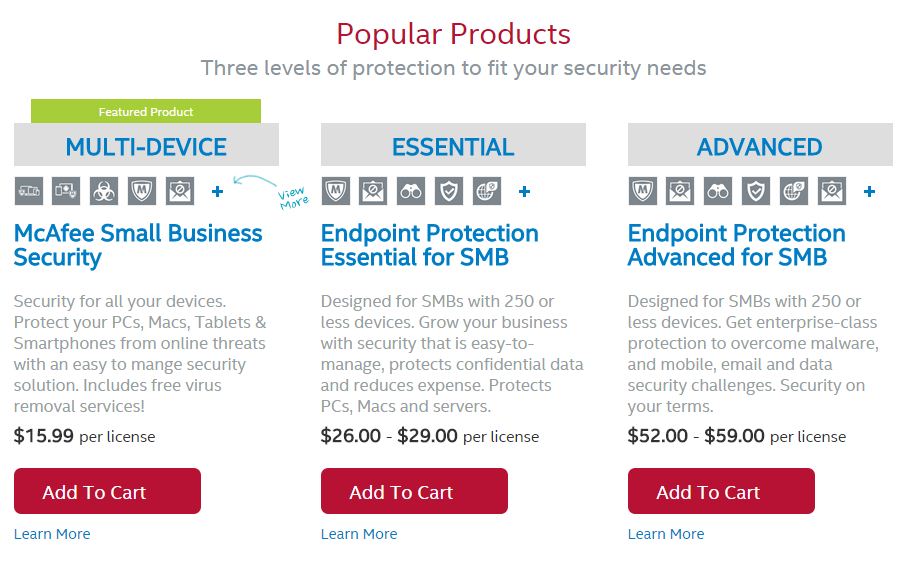The height and width of the screenshot is (562, 909).
Task: Select the ESSENTIAL header tab
Action: point(453,146)
